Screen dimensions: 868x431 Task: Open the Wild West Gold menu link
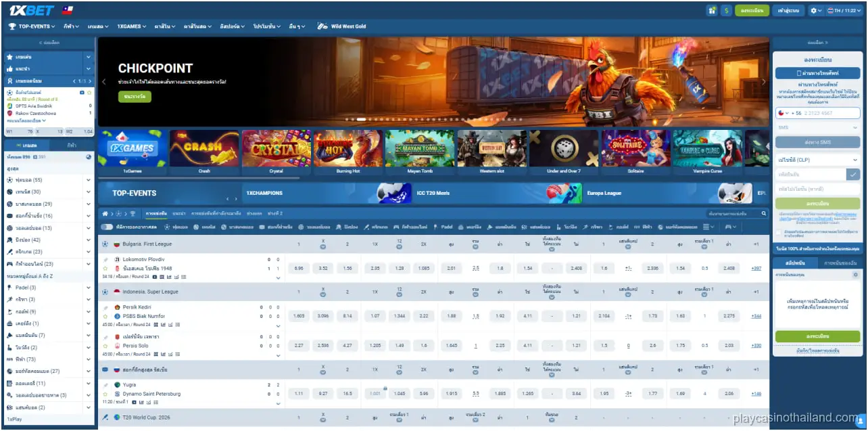pyautogui.click(x=342, y=26)
